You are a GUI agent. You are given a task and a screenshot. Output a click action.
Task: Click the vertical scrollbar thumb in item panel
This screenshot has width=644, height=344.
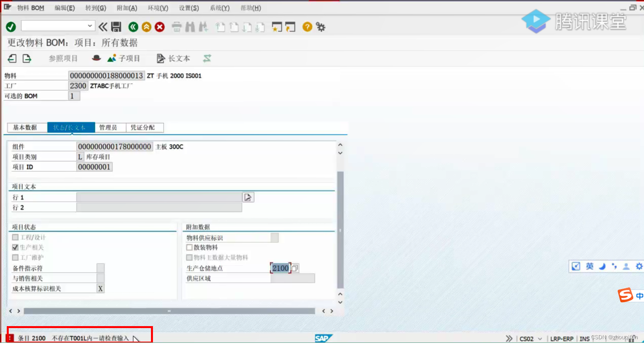click(340, 230)
